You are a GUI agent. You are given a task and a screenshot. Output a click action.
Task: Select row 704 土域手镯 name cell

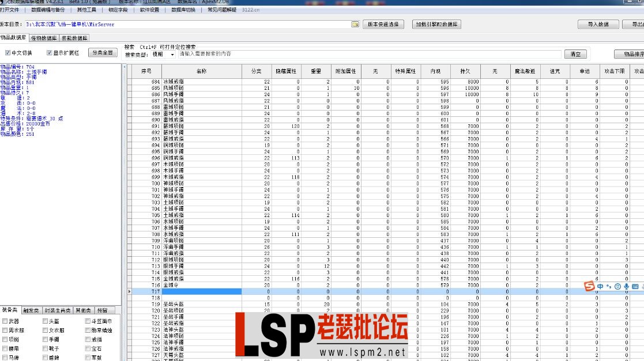pyautogui.click(x=201, y=209)
